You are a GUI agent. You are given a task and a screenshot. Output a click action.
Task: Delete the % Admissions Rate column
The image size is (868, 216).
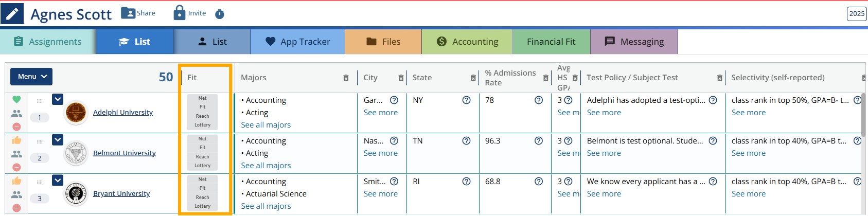tap(546, 78)
